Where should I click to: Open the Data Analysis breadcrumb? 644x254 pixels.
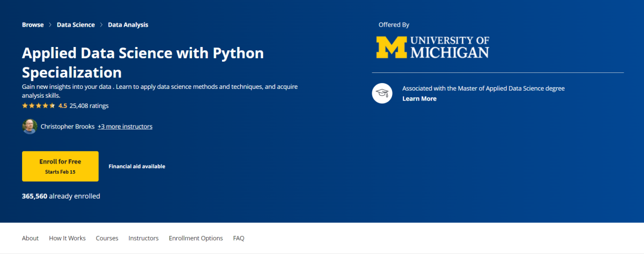(128, 25)
